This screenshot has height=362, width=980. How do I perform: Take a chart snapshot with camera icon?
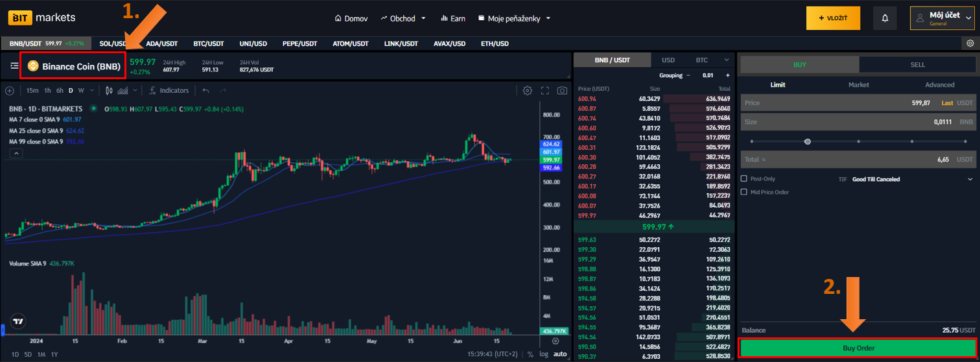point(562,91)
